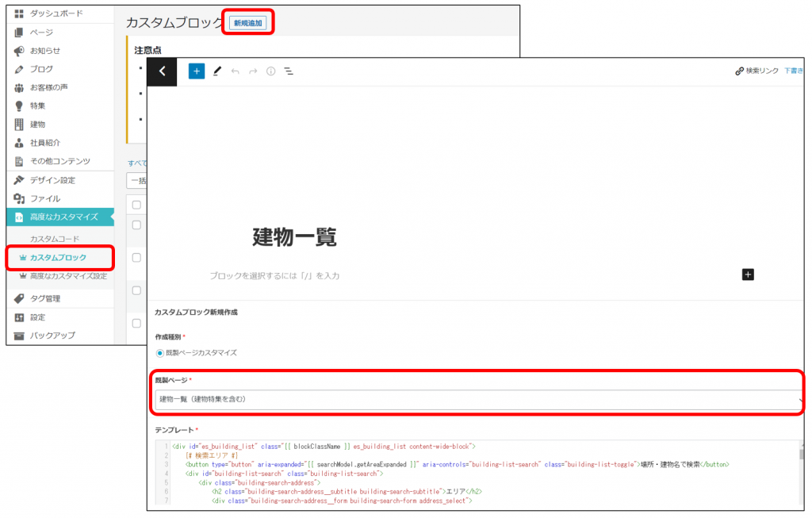812x518 pixels.
Task: Open カスタムブロック submenu item
Action: pyautogui.click(x=58, y=258)
